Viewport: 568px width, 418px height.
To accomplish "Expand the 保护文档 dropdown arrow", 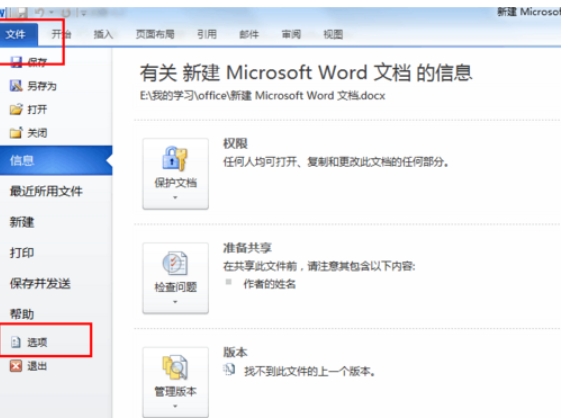I will (x=175, y=197).
